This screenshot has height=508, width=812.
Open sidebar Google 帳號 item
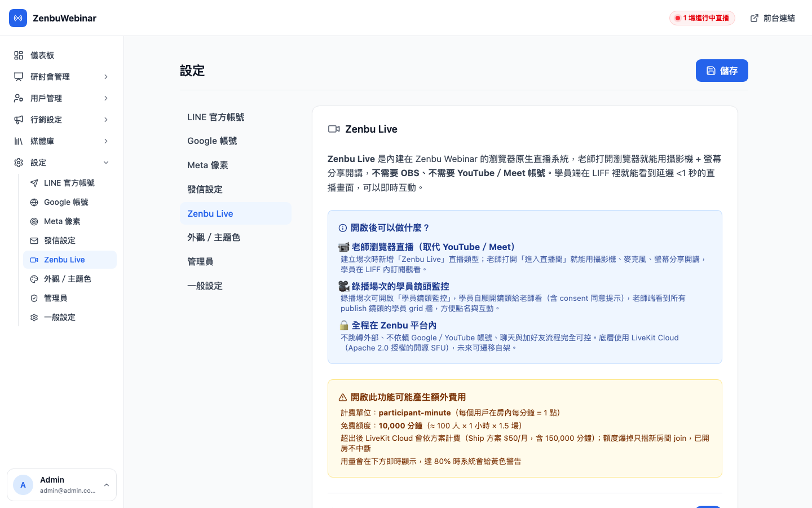point(70,202)
